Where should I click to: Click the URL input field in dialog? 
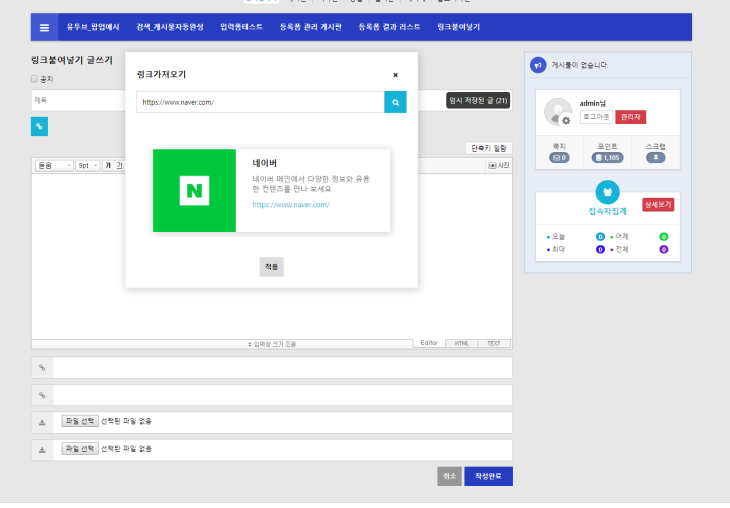[x=260, y=102]
